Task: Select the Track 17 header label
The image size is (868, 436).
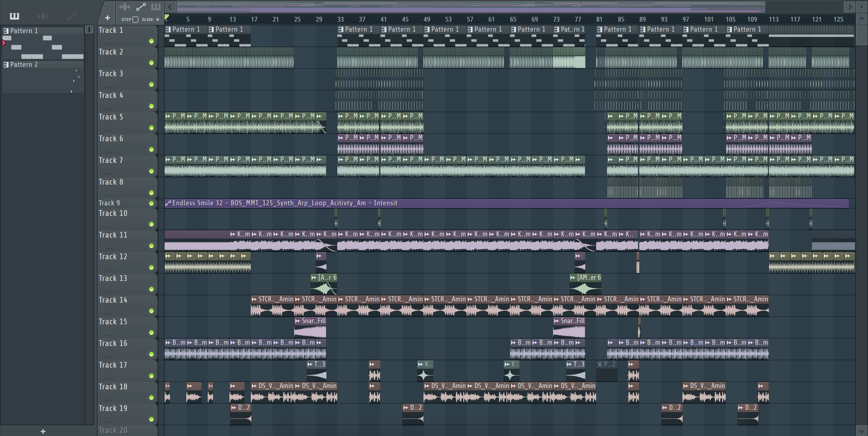Action: pos(113,365)
